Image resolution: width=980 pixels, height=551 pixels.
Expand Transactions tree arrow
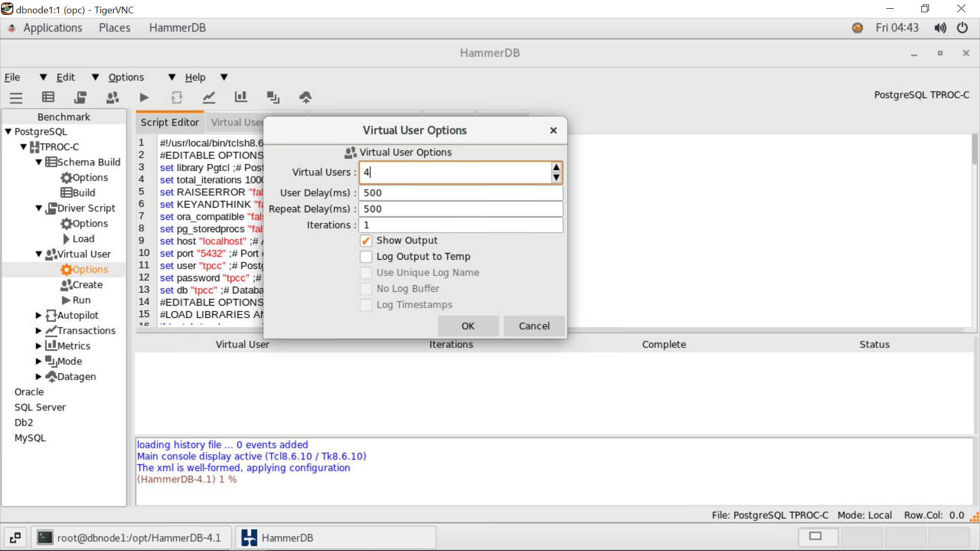pos(39,331)
